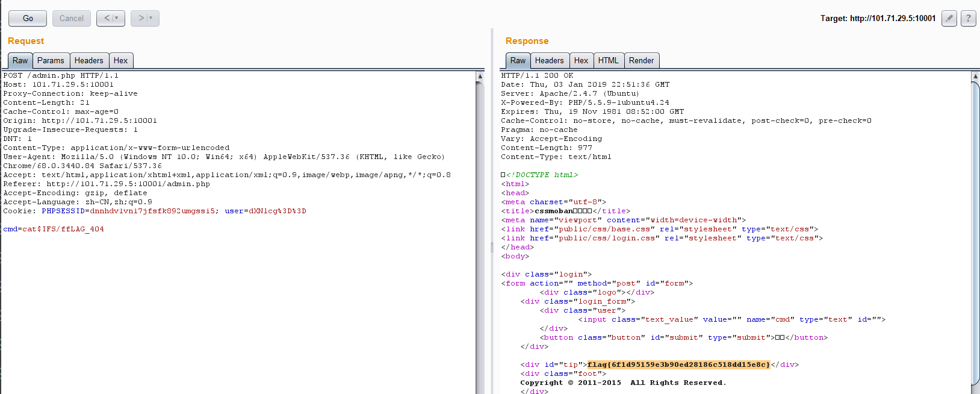This screenshot has height=394, width=980.
Task: Click the disabled Cancel button
Action: pyautogui.click(x=72, y=18)
